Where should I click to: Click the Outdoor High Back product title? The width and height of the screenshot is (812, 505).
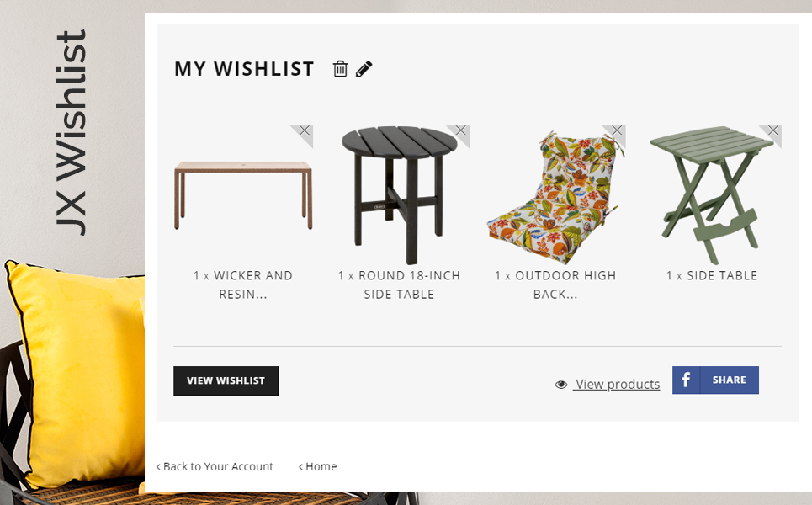tap(555, 284)
